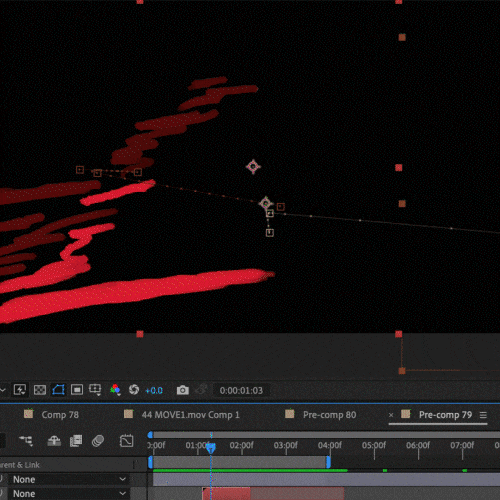Open the Pre-comp 79 panel menu
This screenshot has height=500, width=500.
coord(483,415)
